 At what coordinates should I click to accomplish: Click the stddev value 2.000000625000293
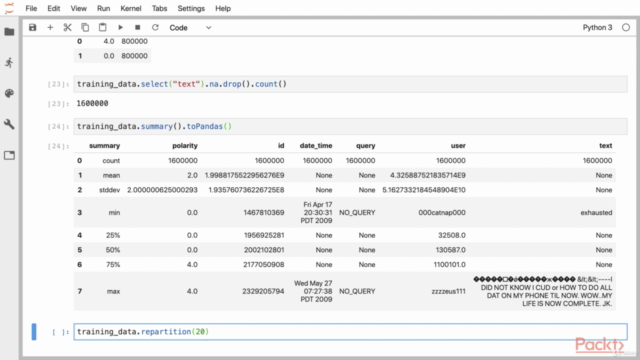point(162,190)
